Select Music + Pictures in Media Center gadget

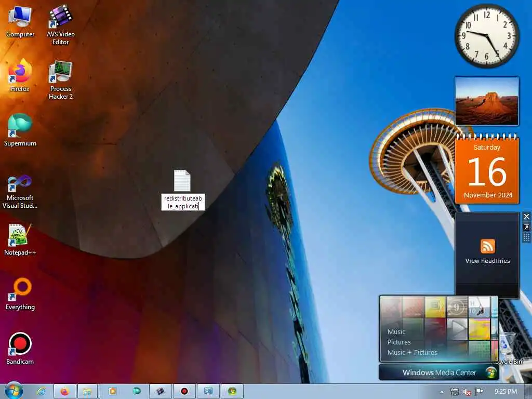click(412, 353)
